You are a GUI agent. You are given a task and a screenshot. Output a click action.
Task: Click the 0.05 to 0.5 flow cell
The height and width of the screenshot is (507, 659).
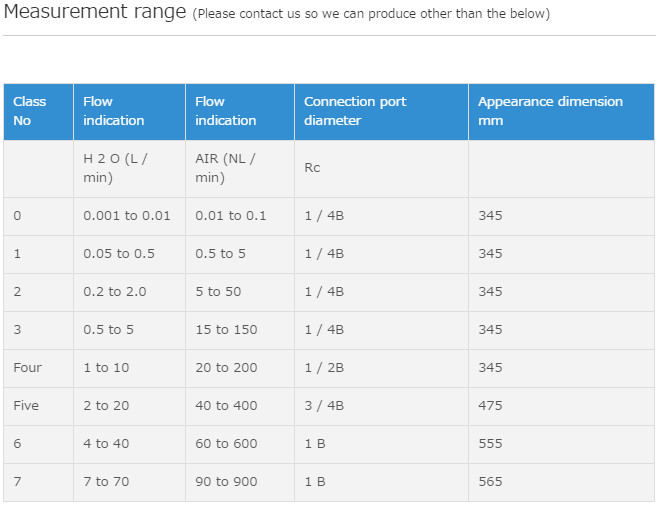[119, 254]
